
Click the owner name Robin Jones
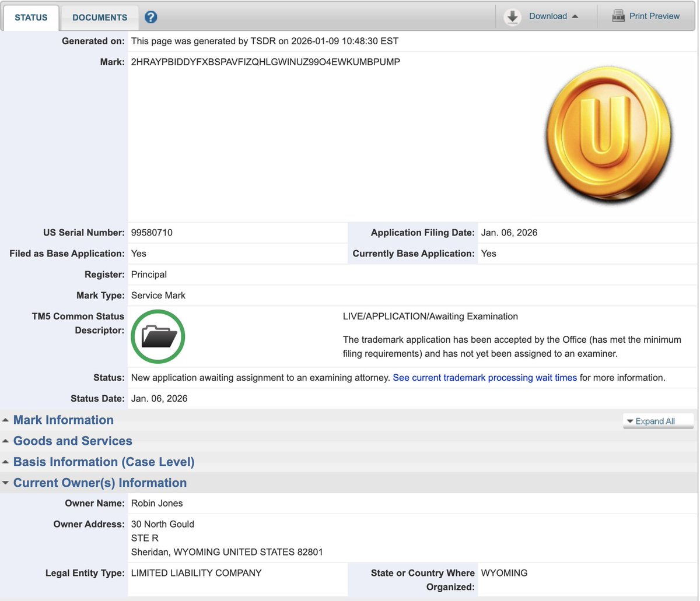(x=157, y=503)
